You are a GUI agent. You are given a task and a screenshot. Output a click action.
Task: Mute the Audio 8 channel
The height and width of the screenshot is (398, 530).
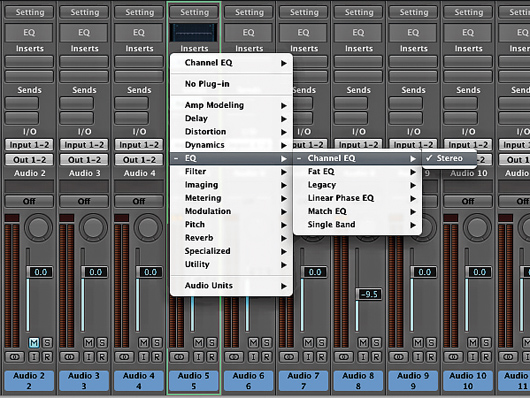[363, 343]
